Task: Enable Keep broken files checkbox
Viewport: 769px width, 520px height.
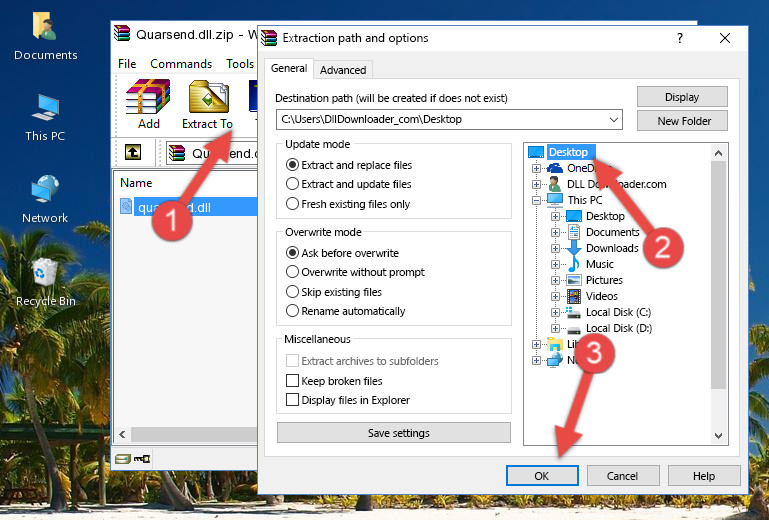Action: coord(292,381)
